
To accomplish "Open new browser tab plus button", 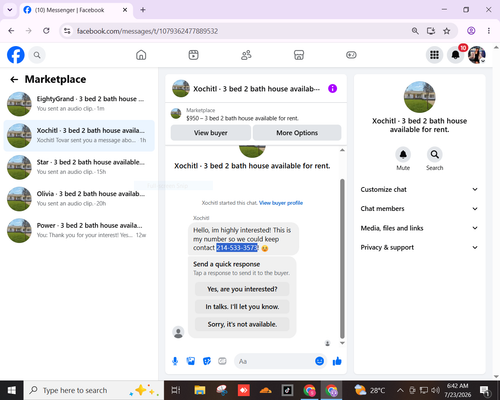I will click(x=143, y=10).
